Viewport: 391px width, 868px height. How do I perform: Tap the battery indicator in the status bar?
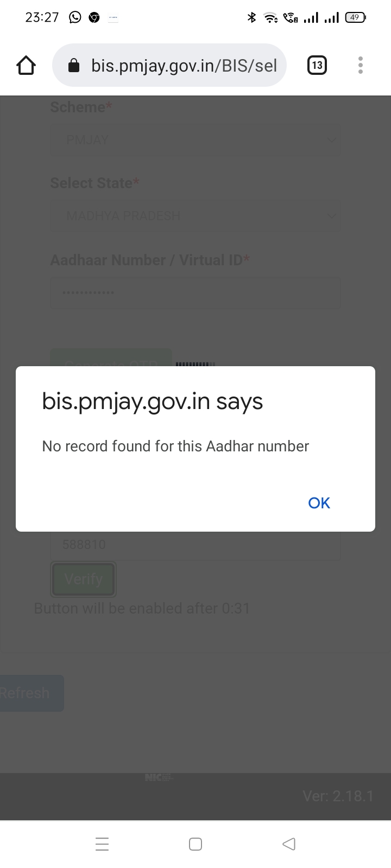[355, 17]
